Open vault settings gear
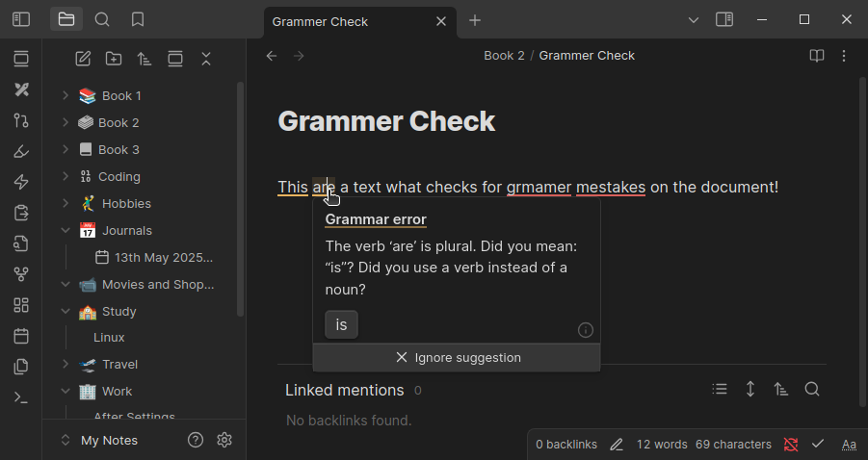868x460 pixels. pyautogui.click(x=224, y=440)
